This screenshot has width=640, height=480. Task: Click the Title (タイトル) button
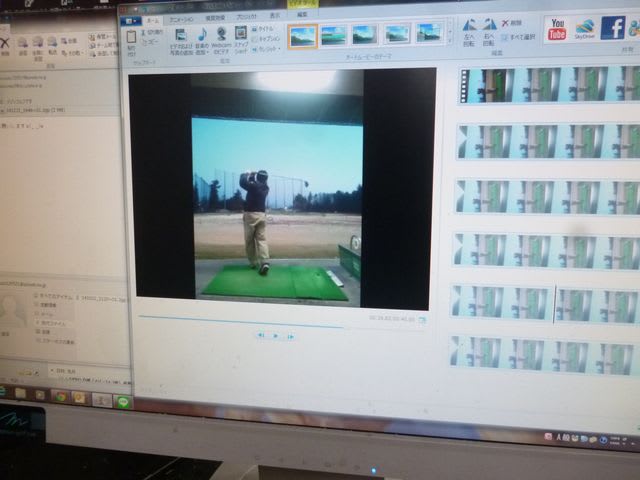point(262,29)
